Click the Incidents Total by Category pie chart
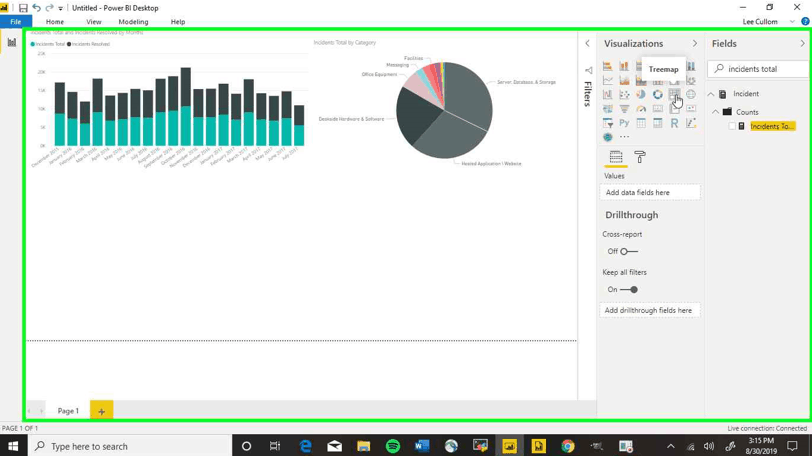The height and width of the screenshot is (456, 812). point(444,109)
